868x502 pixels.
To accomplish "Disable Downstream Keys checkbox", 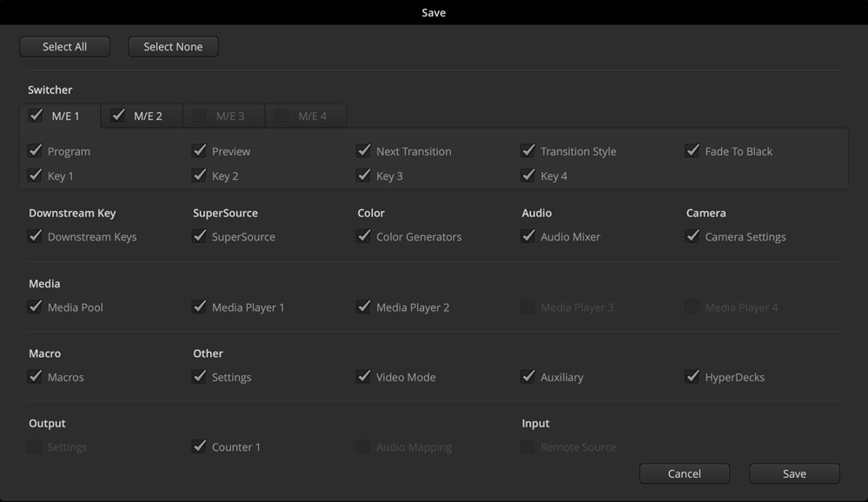I will pos(36,236).
